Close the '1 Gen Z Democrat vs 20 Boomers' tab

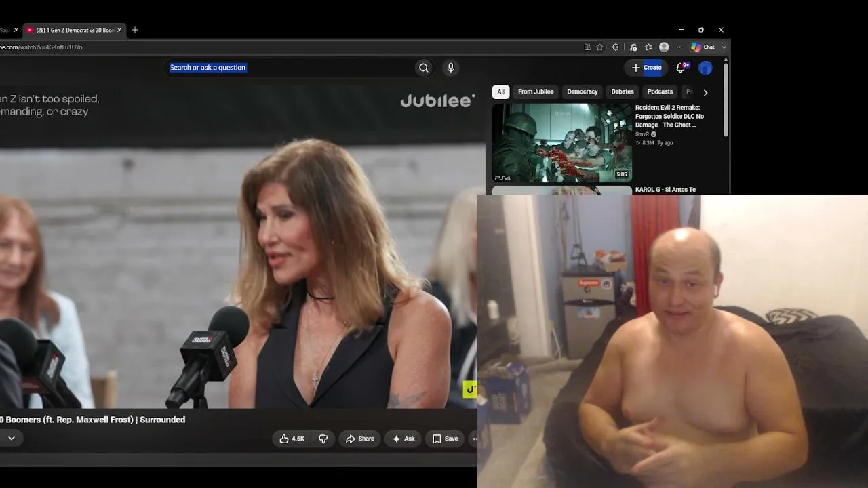pos(119,30)
